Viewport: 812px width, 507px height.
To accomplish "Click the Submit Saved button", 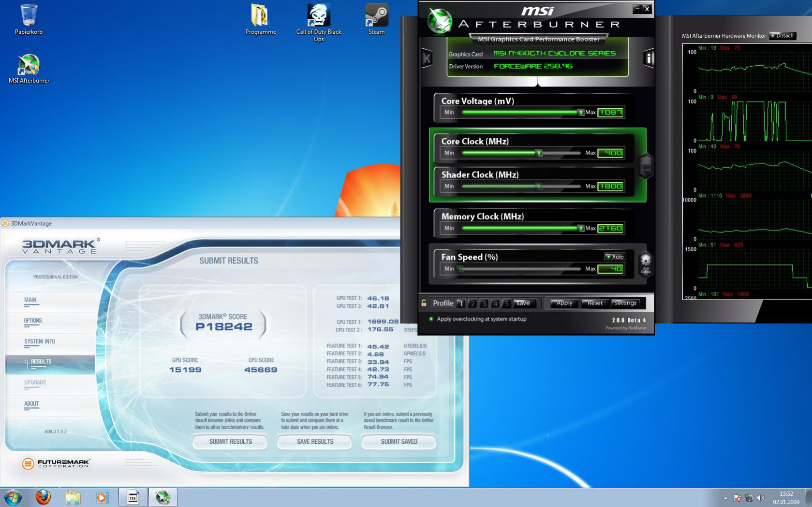I will (399, 441).
